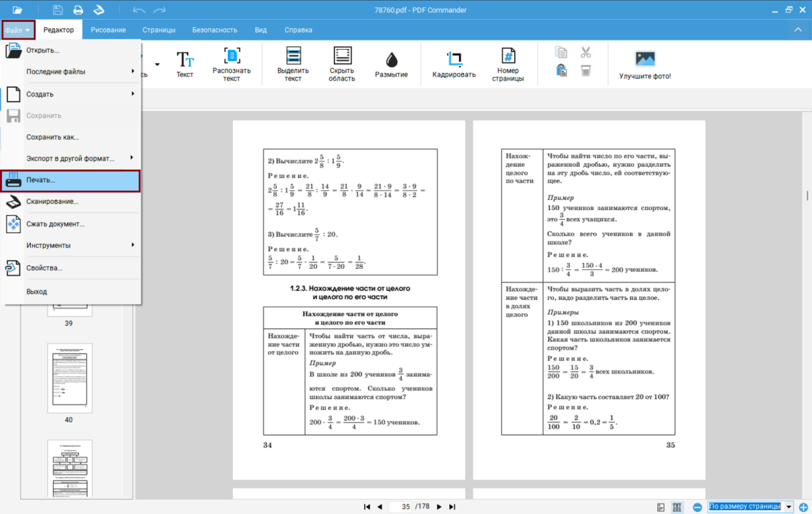The width and height of the screenshot is (812, 514).
Task: Switch to Вид tab
Action: 261,30
